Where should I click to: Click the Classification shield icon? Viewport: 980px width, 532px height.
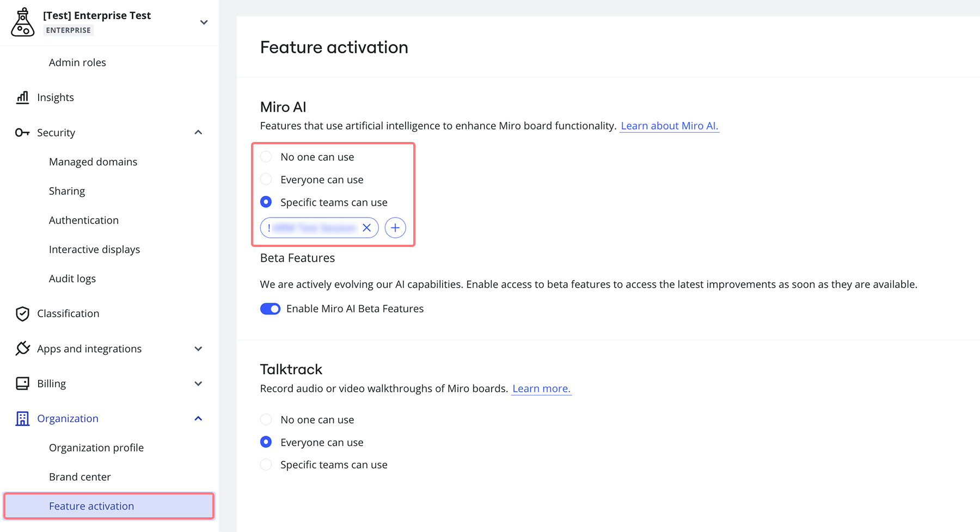point(22,313)
